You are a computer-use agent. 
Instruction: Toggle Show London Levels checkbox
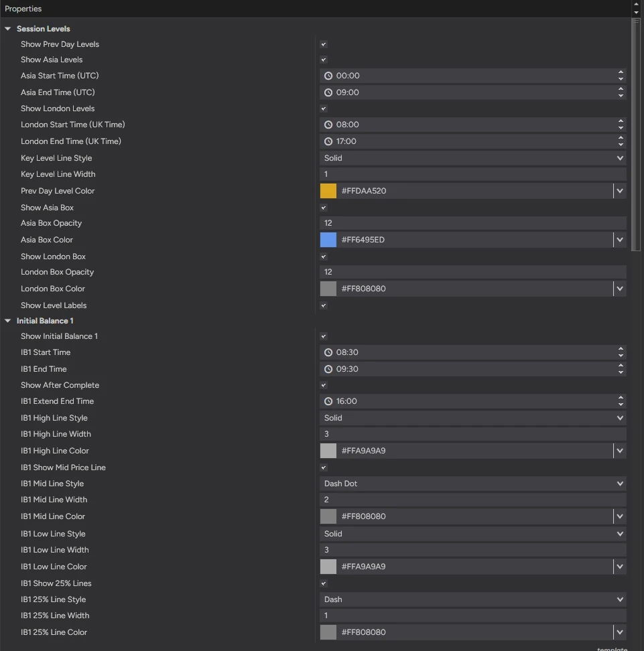point(324,108)
